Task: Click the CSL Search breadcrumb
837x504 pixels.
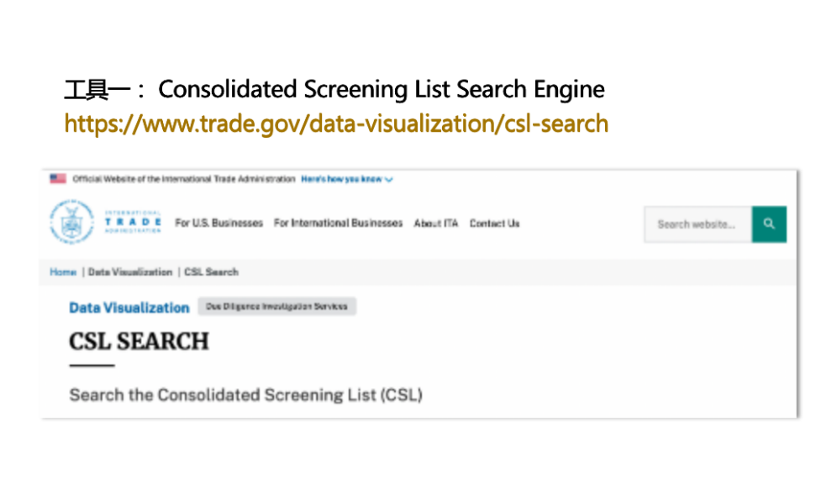Action: 211,272
